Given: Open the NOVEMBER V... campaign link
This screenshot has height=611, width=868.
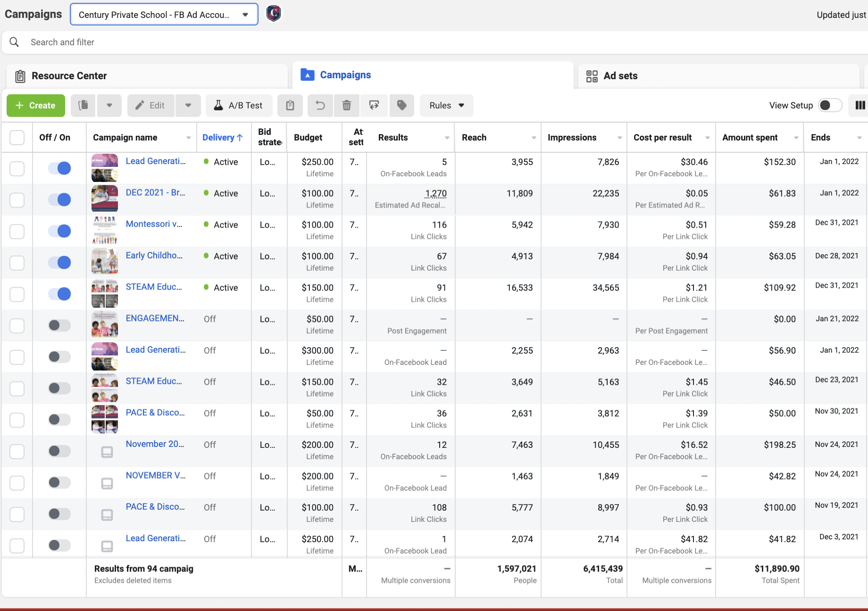Looking at the screenshot, I should coord(156,475).
